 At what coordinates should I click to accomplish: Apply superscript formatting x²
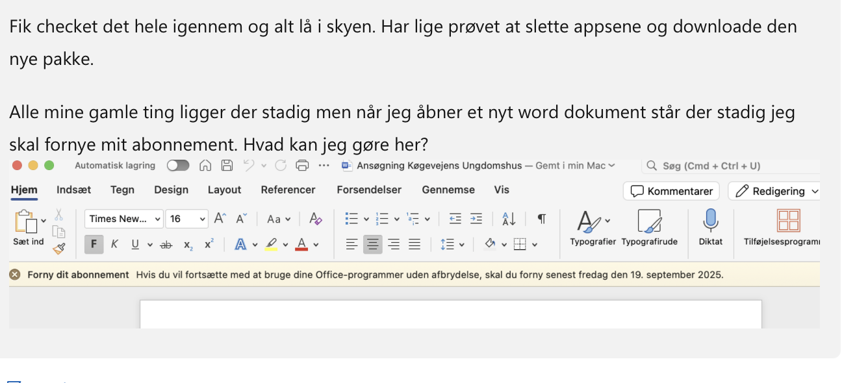[209, 245]
